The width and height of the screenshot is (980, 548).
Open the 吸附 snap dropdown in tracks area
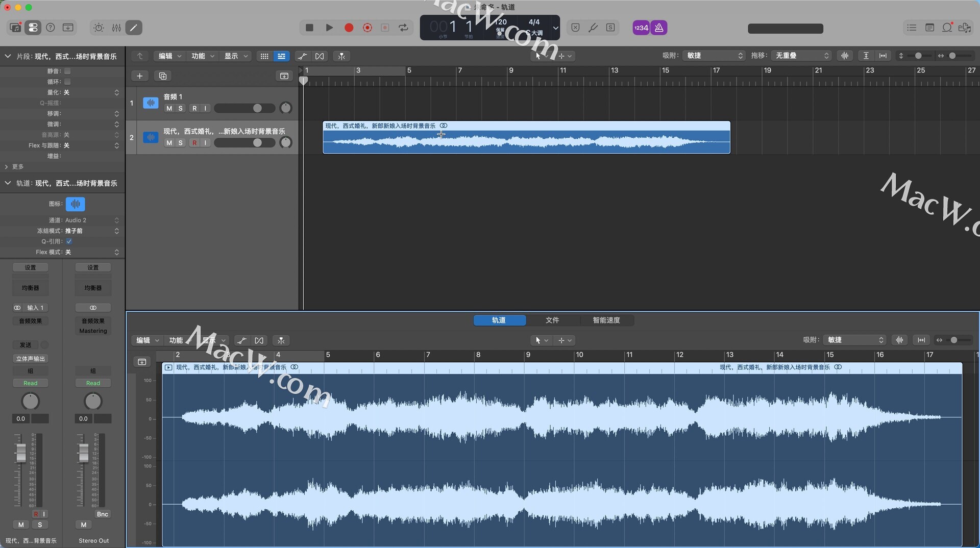tap(714, 56)
